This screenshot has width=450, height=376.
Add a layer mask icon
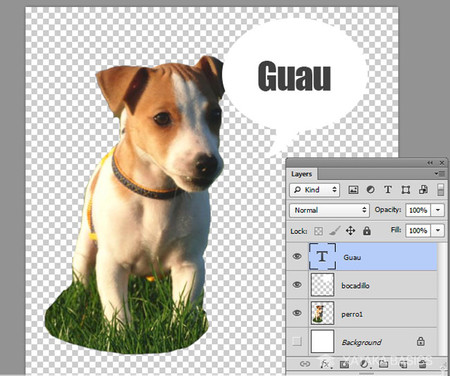click(x=344, y=364)
